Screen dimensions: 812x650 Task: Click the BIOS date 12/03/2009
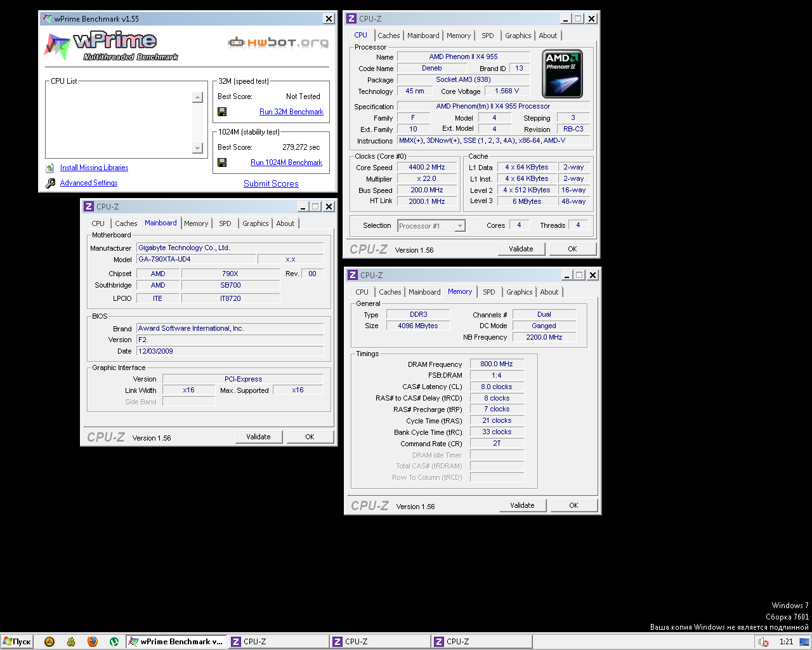230,351
